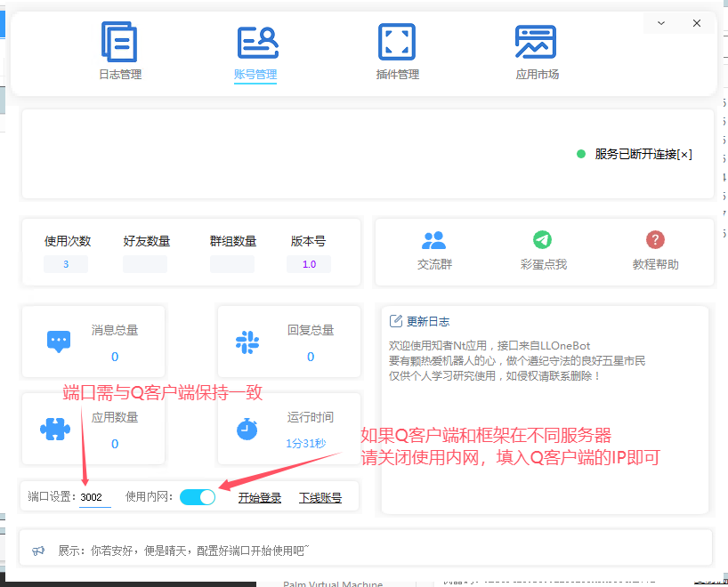The height and width of the screenshot is (587, 728).
Task: Click the 彩蛋点我 paper plane icon
Action: point(542,240)
